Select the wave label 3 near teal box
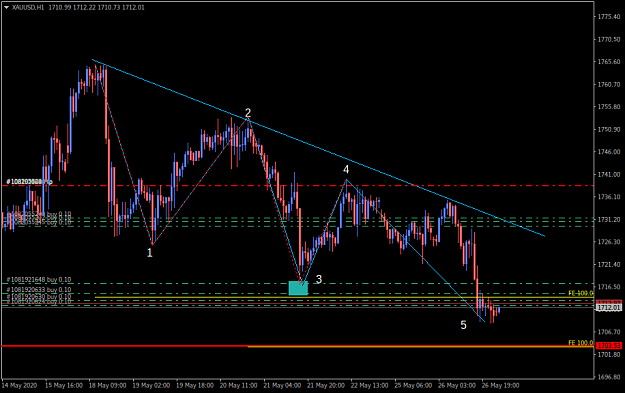Screen dimensions: 625x393 tap(318, 279)
